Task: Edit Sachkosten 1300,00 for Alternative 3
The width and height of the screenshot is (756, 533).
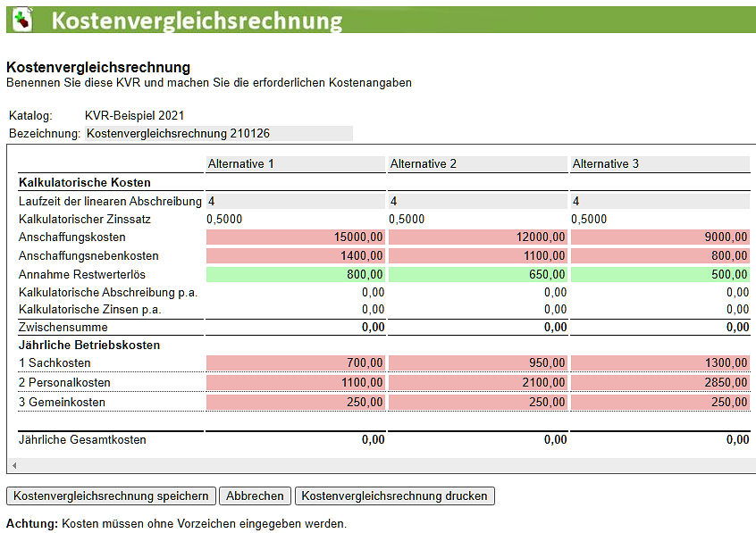Action: click(x=660, y=363)
